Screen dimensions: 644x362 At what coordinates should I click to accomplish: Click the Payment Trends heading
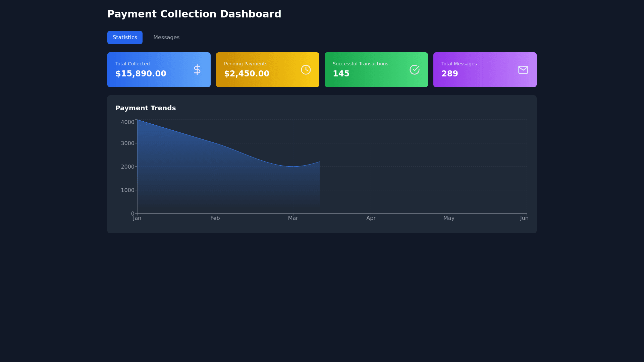146,108
